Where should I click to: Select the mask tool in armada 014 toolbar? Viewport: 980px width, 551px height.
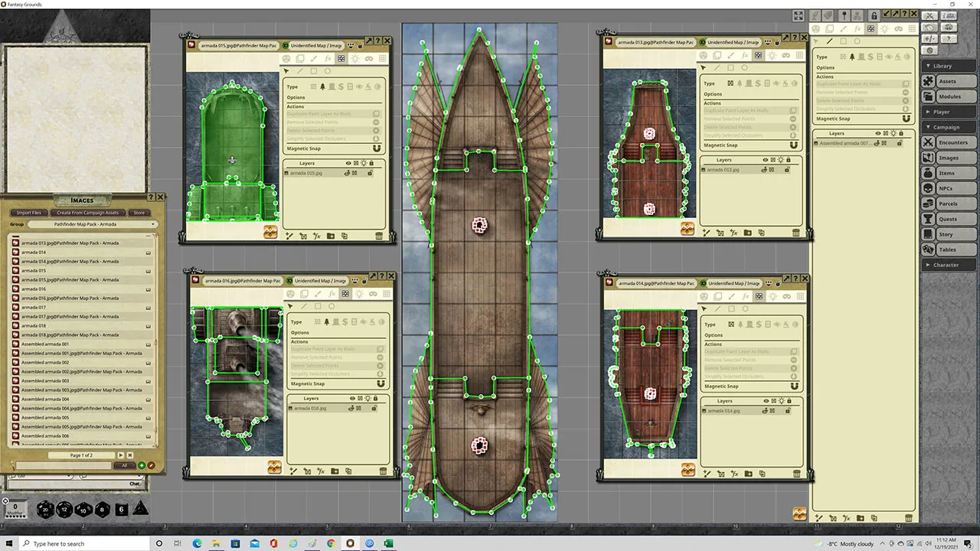pyautogui.click(x=785, y=296)
